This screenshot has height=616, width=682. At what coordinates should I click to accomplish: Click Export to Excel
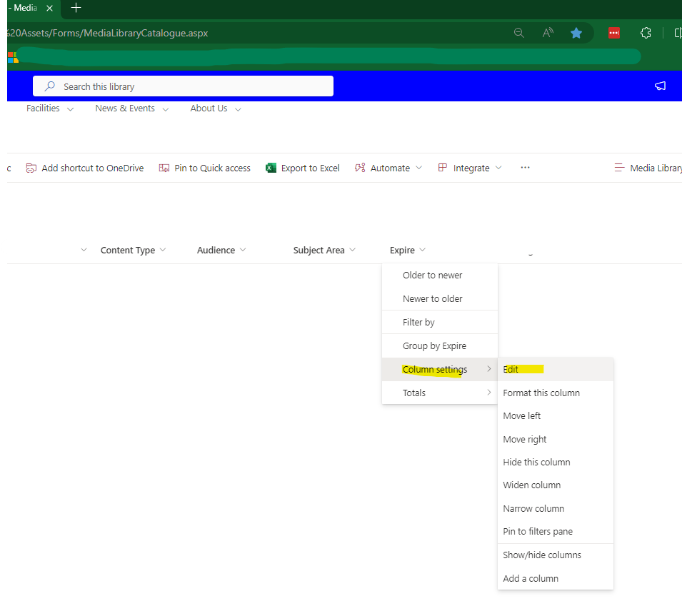pos(303,168)
